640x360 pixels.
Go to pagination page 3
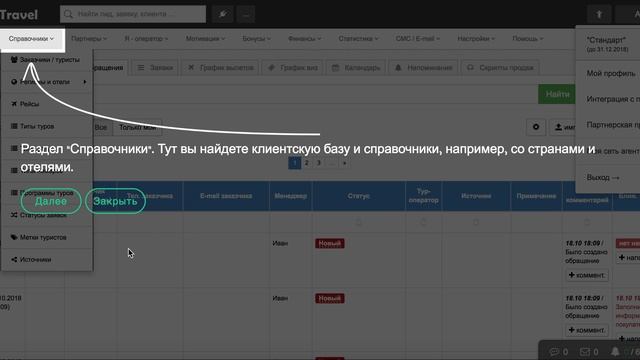point(319,163)
